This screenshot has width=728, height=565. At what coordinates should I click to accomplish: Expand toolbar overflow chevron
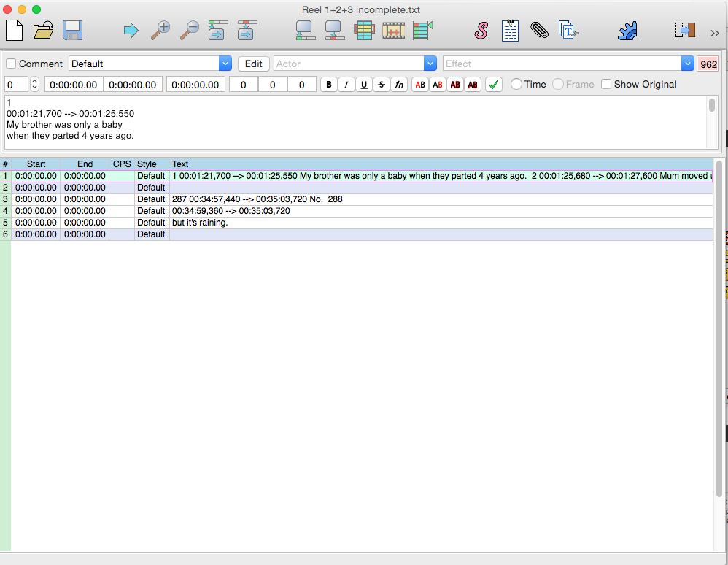click(x=715, y=33)
